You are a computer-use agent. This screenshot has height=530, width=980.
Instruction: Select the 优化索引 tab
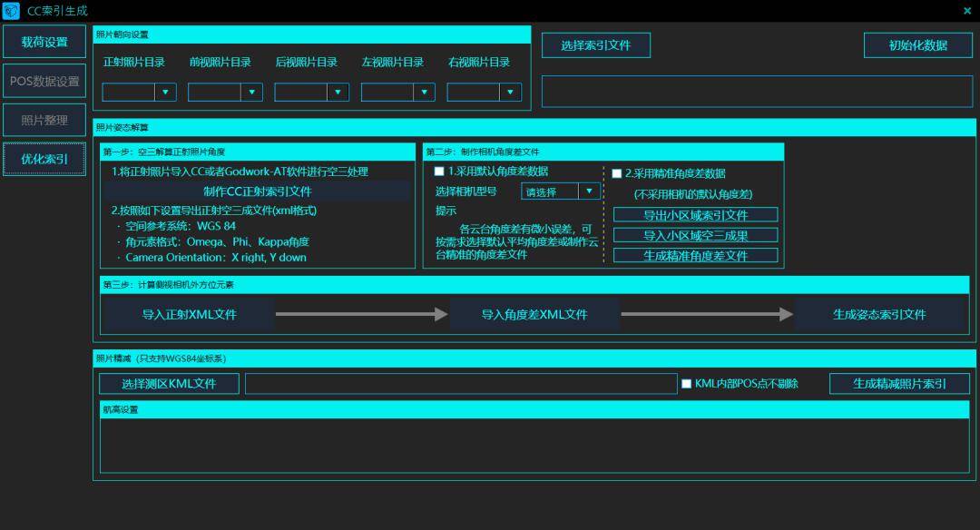(x=44, y=159)
